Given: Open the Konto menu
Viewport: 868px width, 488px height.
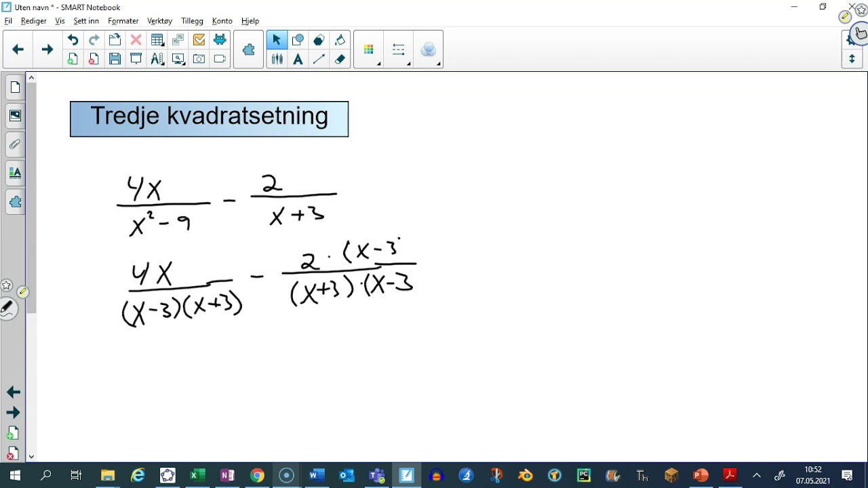Looking at the screenshot, I should point(222,21).
